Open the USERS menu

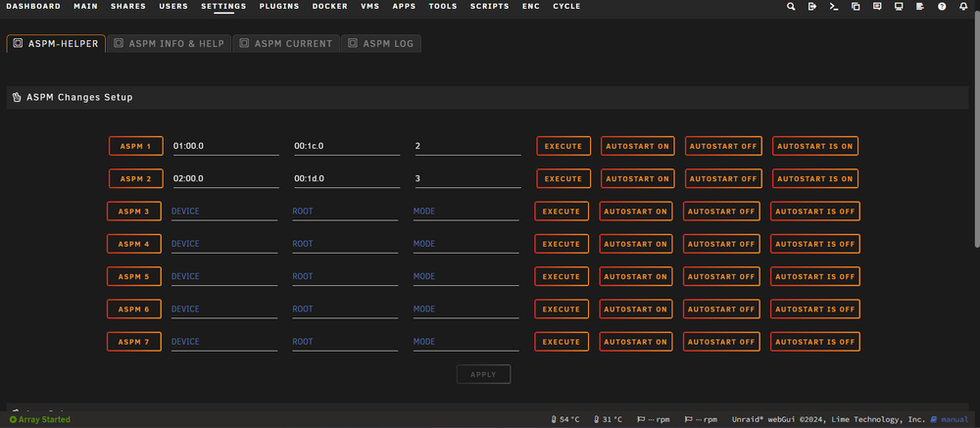point(173,6)
